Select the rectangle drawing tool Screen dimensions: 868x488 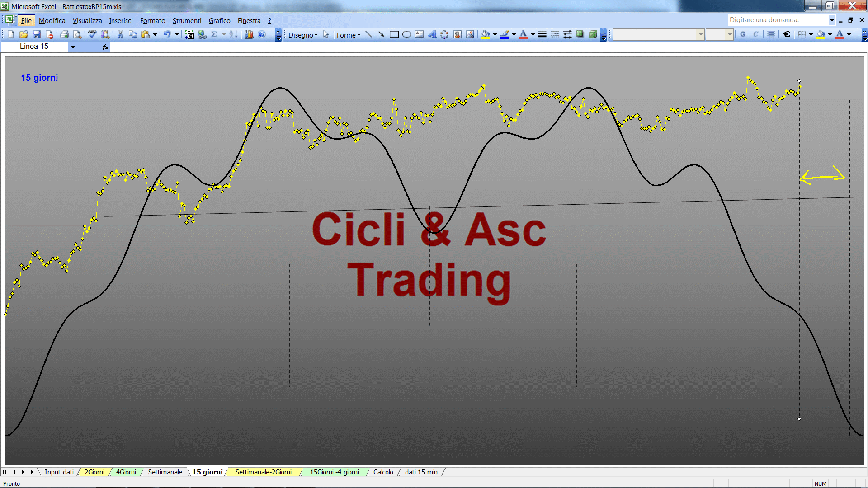point(394,34)
